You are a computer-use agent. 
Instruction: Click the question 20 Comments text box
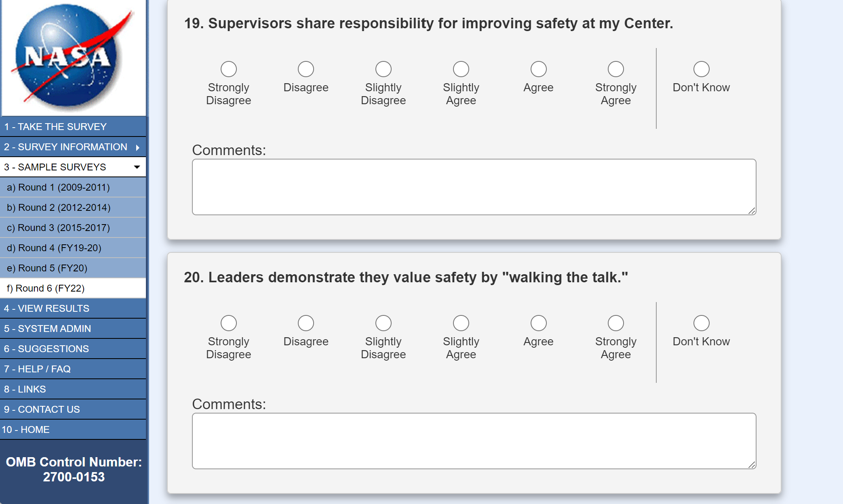474,441
